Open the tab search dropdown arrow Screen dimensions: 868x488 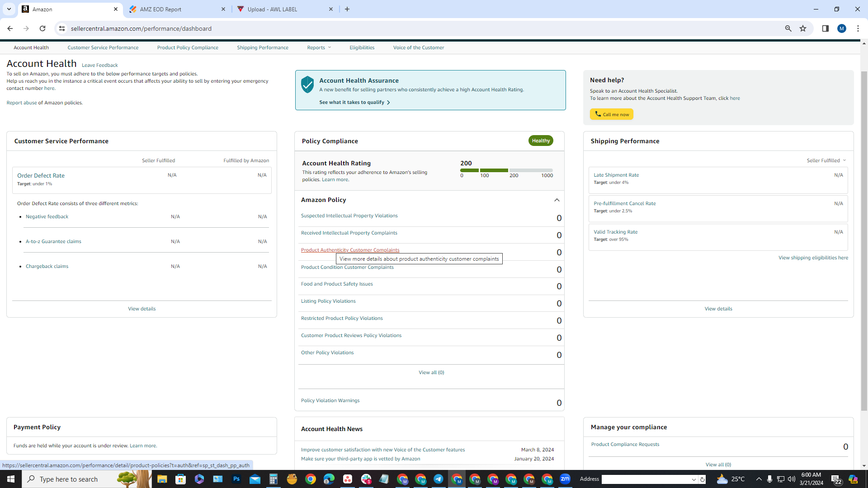(9, 9)
